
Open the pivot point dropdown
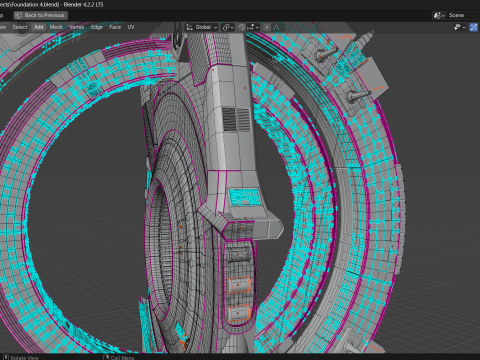pyautogui.click(x=228, y=27)
